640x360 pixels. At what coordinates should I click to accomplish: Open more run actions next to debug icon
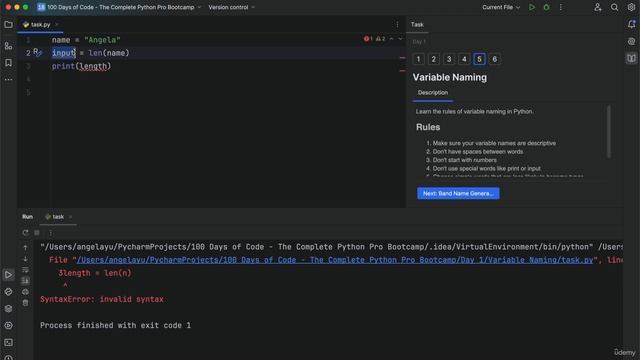(561, 7)
